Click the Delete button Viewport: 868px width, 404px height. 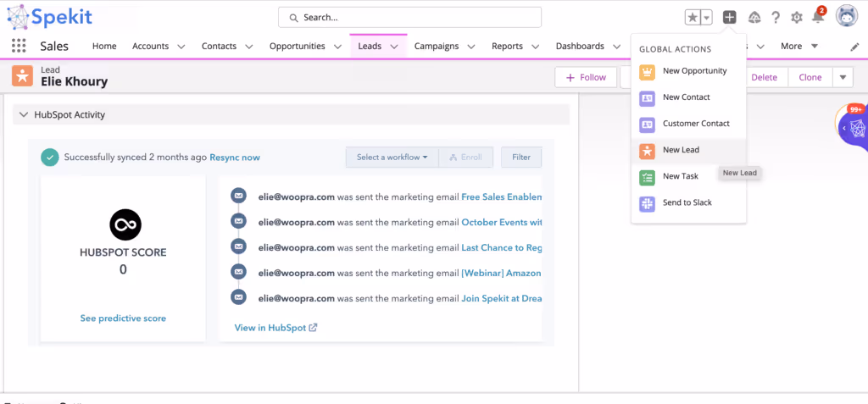764,77
